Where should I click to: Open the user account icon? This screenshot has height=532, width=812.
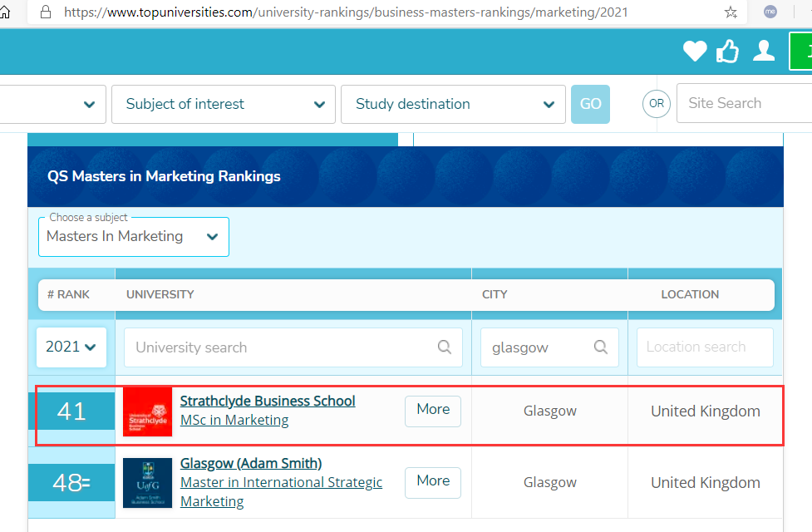coord(764,51)
